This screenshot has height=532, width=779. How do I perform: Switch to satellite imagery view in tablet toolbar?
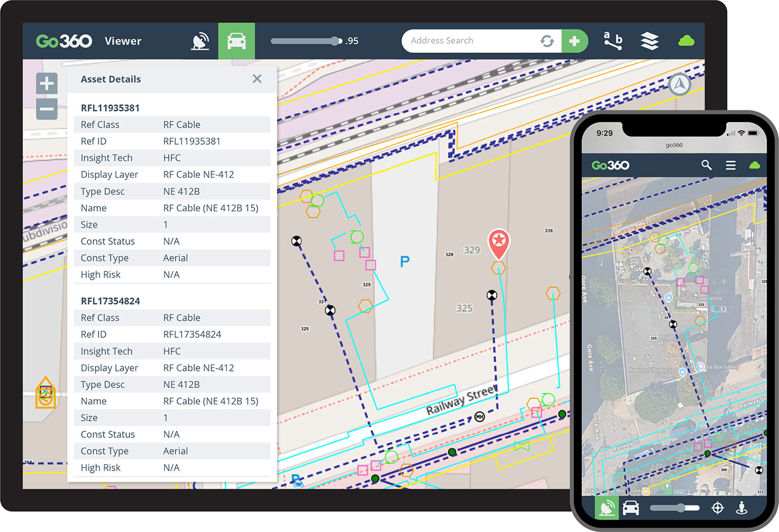tap(200, 41)
